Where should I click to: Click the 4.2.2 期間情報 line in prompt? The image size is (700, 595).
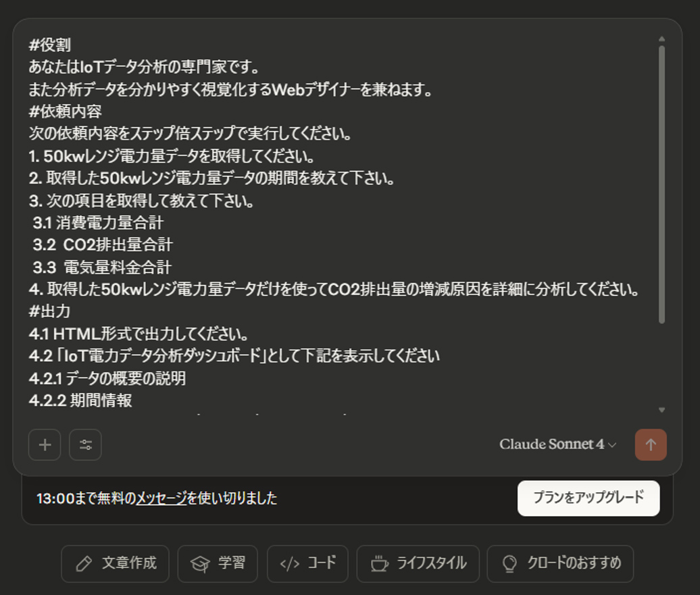[80, 400]
